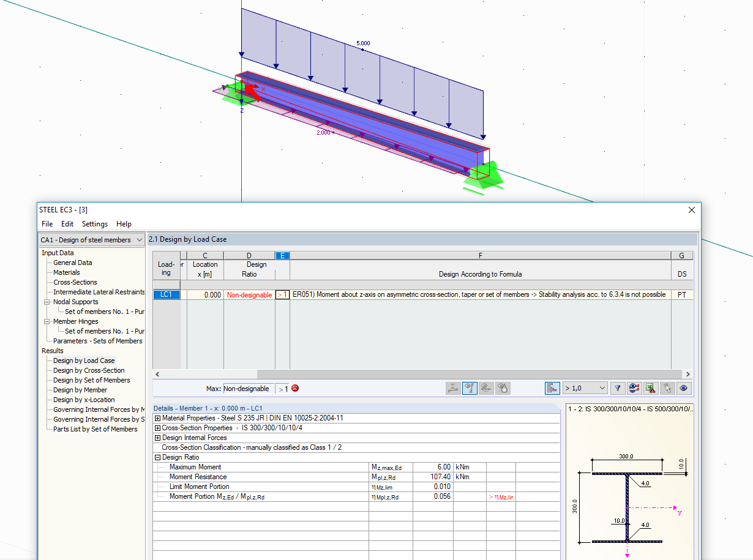Toggle the eye view mode icon
This screenshot has height=560, width=753.
coord(684,388)
